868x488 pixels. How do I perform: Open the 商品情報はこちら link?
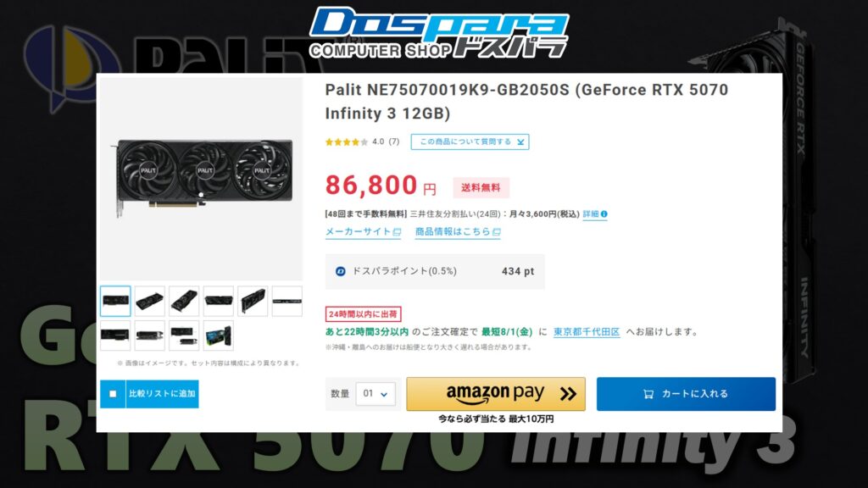(458, 232)
